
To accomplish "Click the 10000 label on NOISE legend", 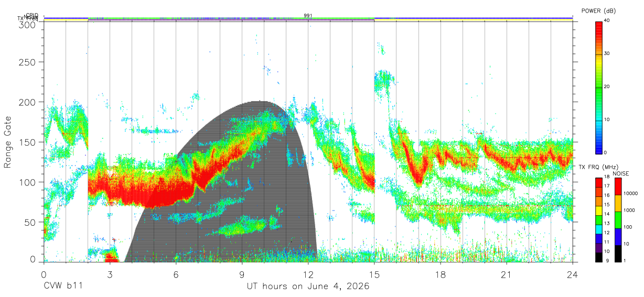I will pos(630,193).
